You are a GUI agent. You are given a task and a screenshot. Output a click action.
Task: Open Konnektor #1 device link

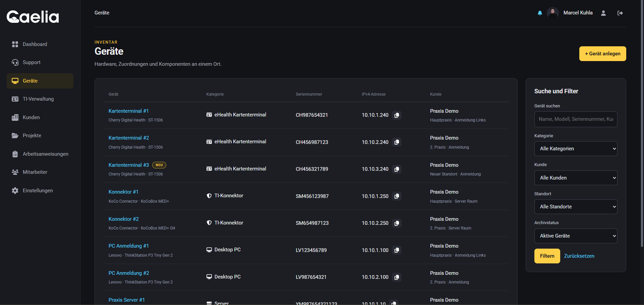(123, 192)
